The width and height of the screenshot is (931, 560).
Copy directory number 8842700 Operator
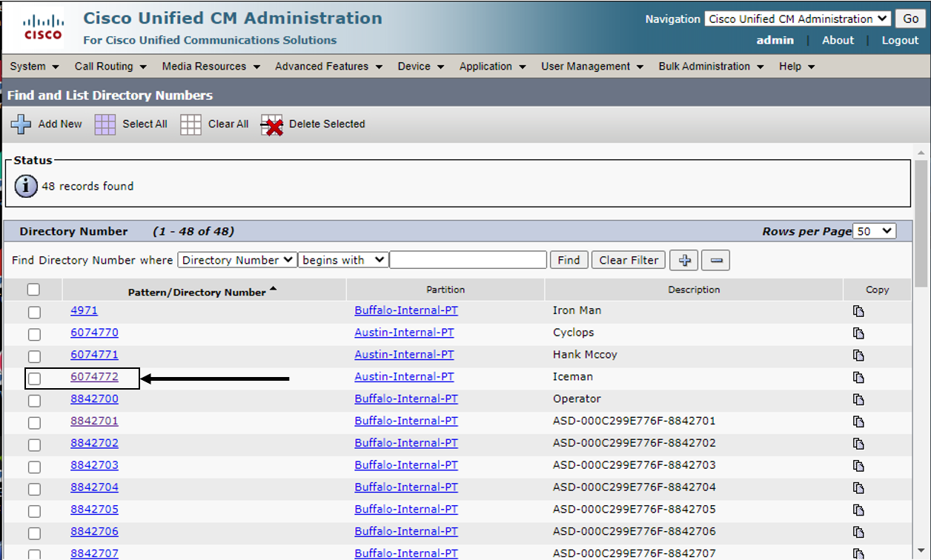point(858,400)
